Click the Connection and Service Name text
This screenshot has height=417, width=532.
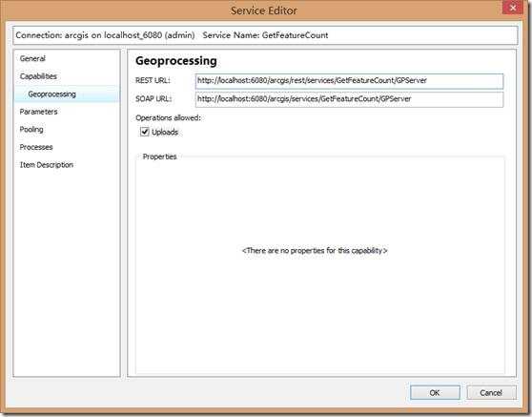pos(172,35)
